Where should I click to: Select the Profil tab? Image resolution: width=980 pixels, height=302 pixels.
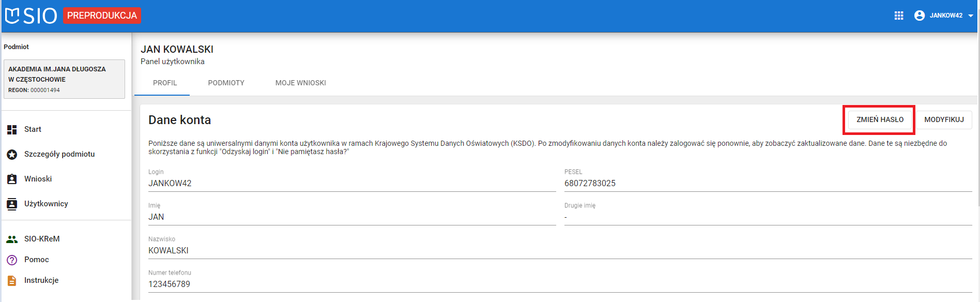click(165, 83)
